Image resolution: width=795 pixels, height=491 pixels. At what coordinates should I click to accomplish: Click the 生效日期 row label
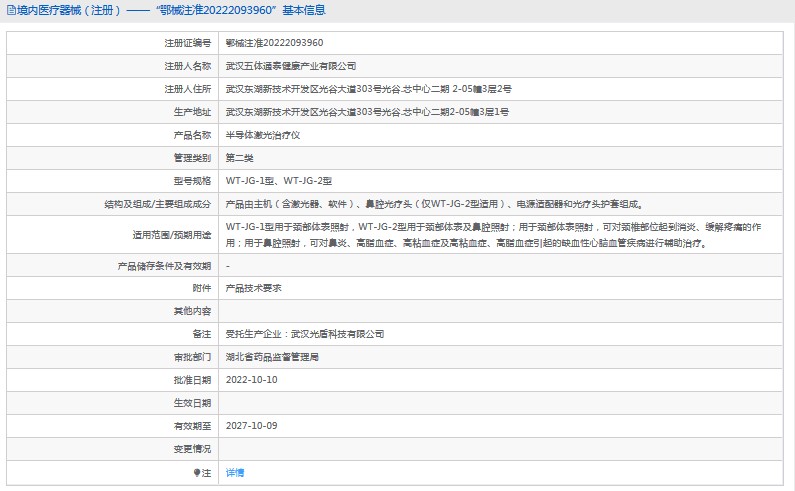[192, 403]
